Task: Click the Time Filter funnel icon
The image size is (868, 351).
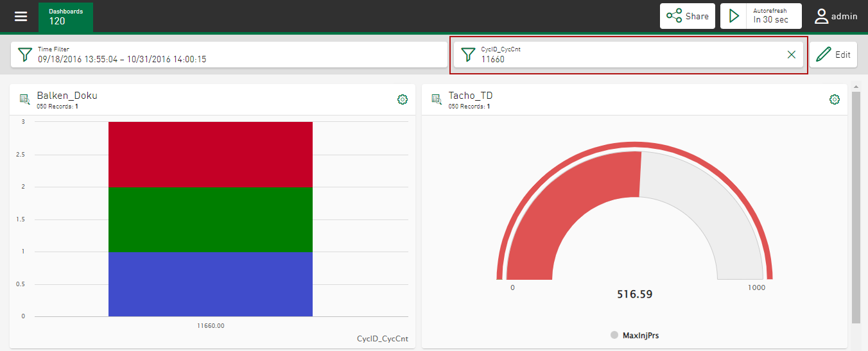Action: click(25, 55)
